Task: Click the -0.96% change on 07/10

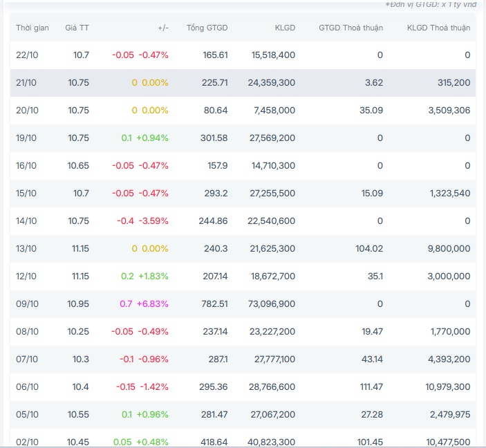Action: coord(153,359)
